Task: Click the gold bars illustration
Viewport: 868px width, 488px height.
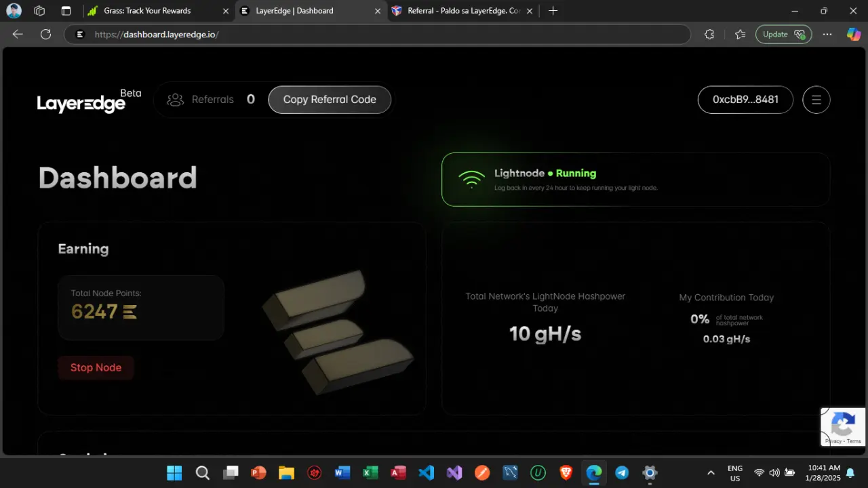Action: coord(338,332)
